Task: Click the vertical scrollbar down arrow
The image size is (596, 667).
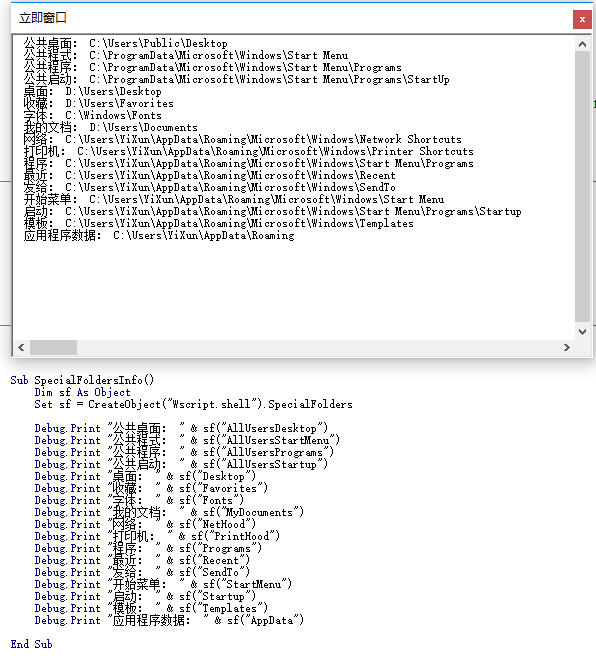Action: [x=582, y=332]
